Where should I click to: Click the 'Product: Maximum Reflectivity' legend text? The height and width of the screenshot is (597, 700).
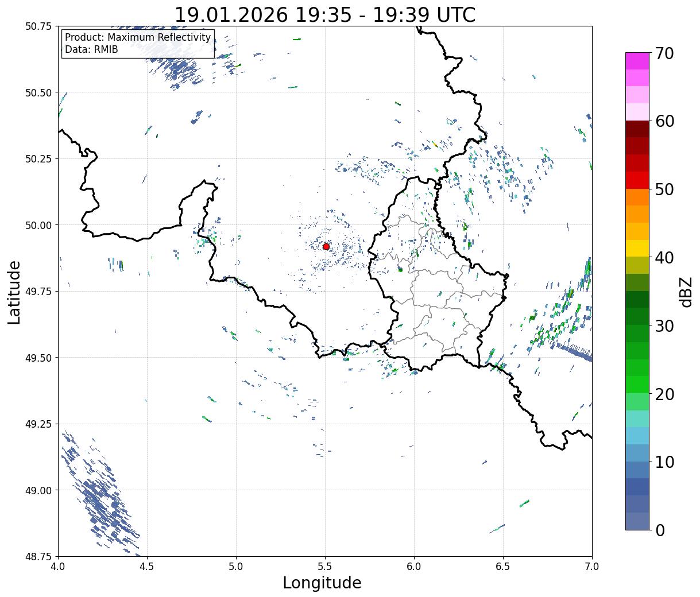pos(138,37)
